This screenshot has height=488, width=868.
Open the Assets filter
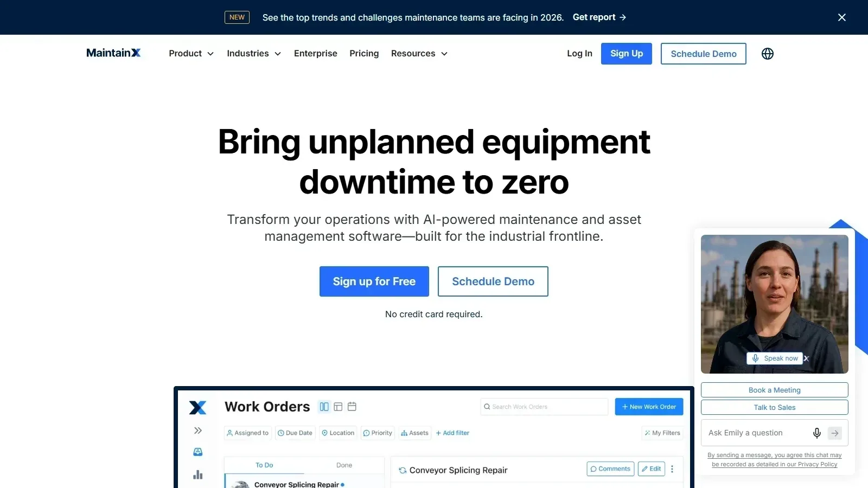coord(414,433)
